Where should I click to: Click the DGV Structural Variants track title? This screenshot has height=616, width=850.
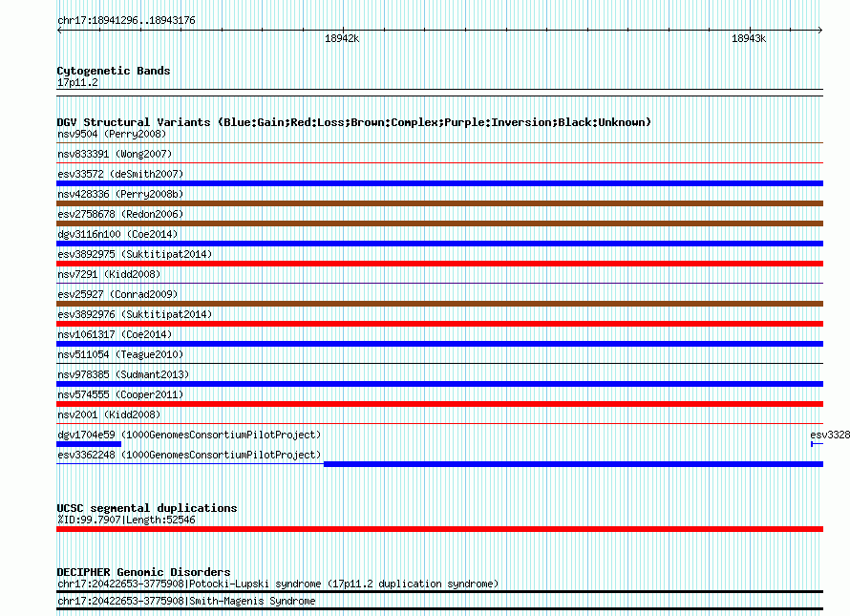(x=354, y=122)
